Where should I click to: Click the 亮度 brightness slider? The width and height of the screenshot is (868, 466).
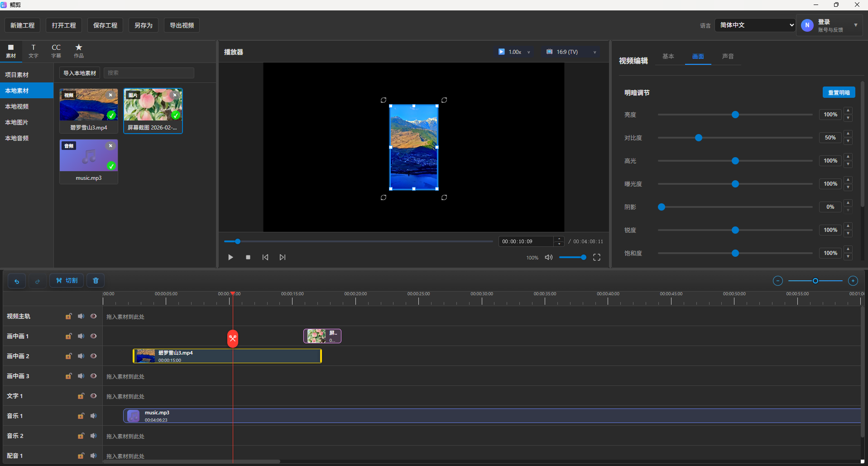pyautogui.click(x=735, y=115)
